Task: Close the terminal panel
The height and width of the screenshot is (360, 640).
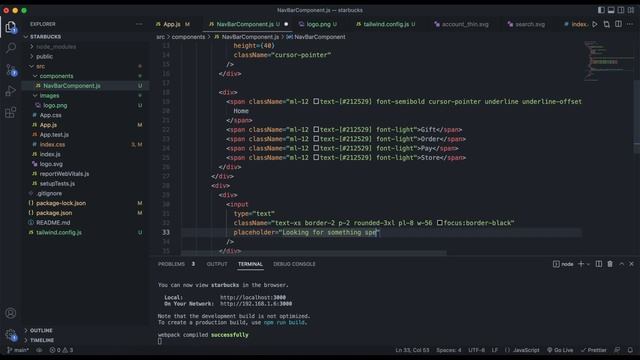Action: tap(631, 264)
